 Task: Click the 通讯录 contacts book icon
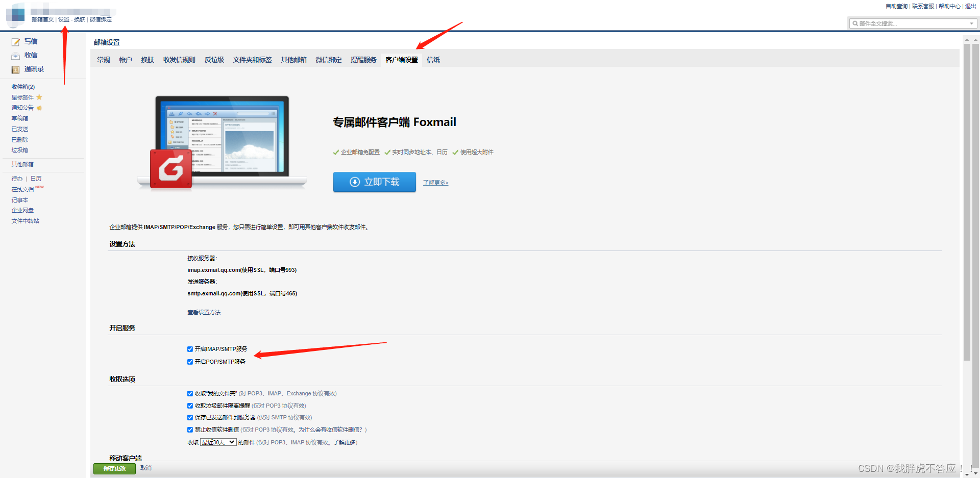(x=16, y=69)
